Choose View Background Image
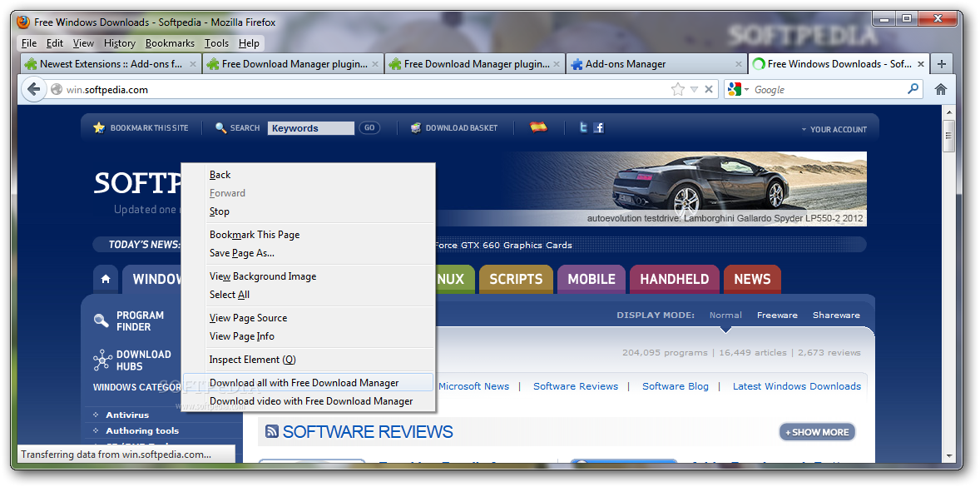980x487 pixels. pos(308,276)
